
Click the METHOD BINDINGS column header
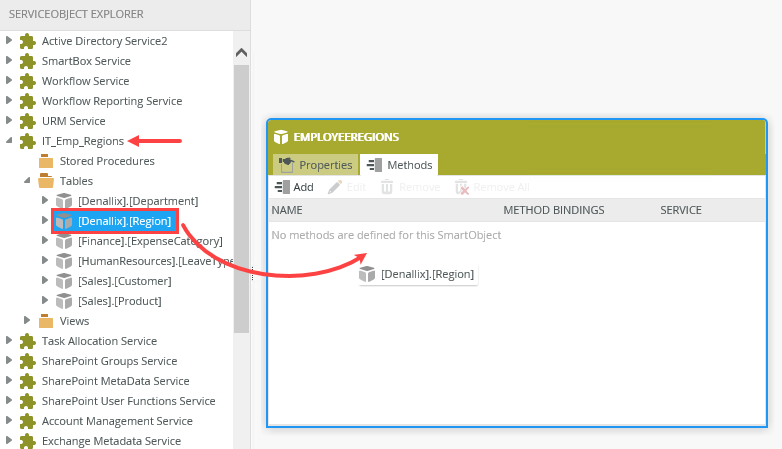[554, 210]
